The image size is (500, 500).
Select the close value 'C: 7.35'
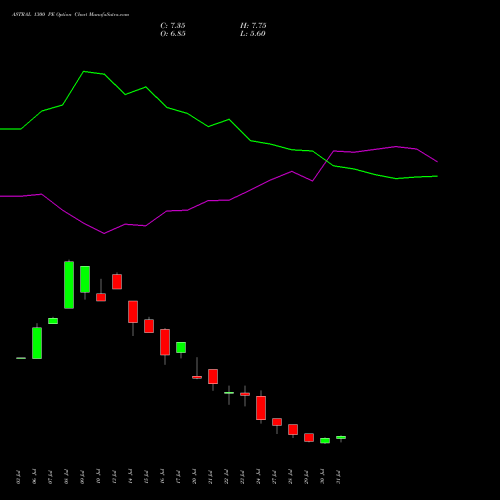[x=173, y=26]
